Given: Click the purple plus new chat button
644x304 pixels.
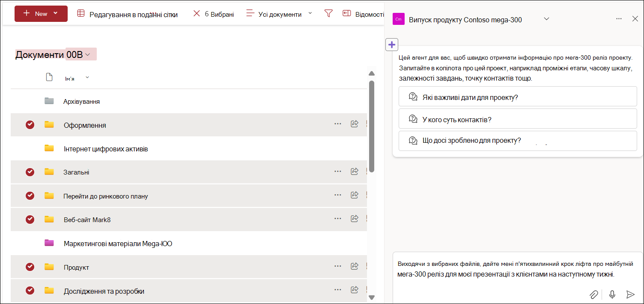Looking at the screenshot, I should (x=392, y=44).
